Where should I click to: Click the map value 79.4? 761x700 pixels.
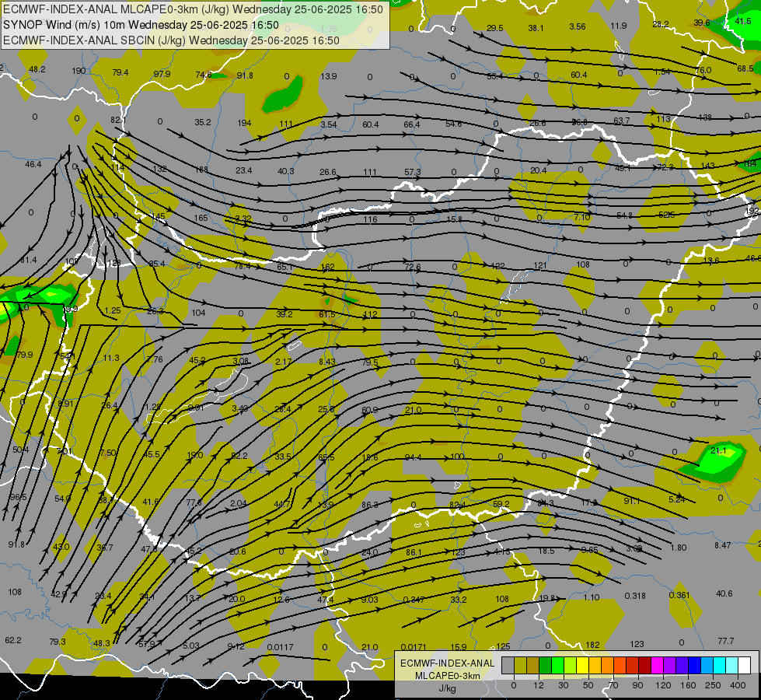pos(120,73)
